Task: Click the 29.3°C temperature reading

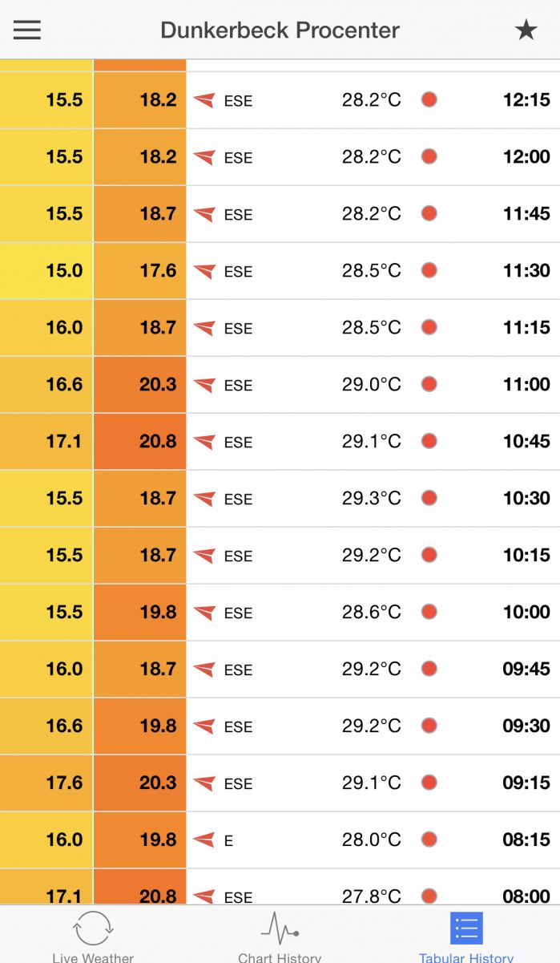Action: click(x=371, y=498)
